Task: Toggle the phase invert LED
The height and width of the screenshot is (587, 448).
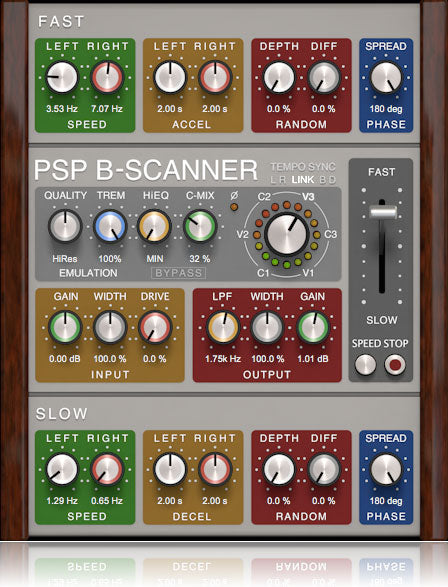Action: click(x=234, y=207)
